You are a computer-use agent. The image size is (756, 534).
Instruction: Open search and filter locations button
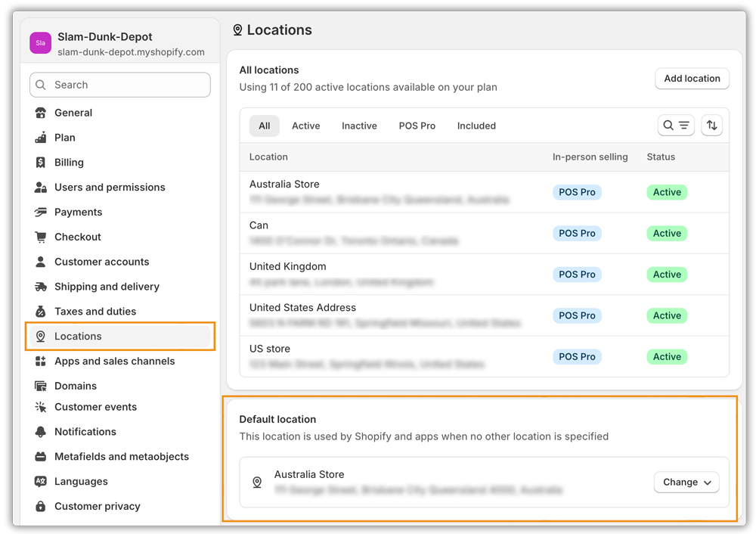point(676,126)
